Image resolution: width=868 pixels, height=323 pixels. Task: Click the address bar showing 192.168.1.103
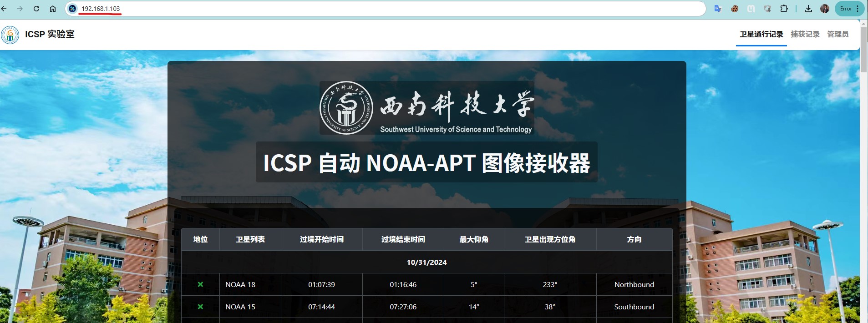click(385, 9)
